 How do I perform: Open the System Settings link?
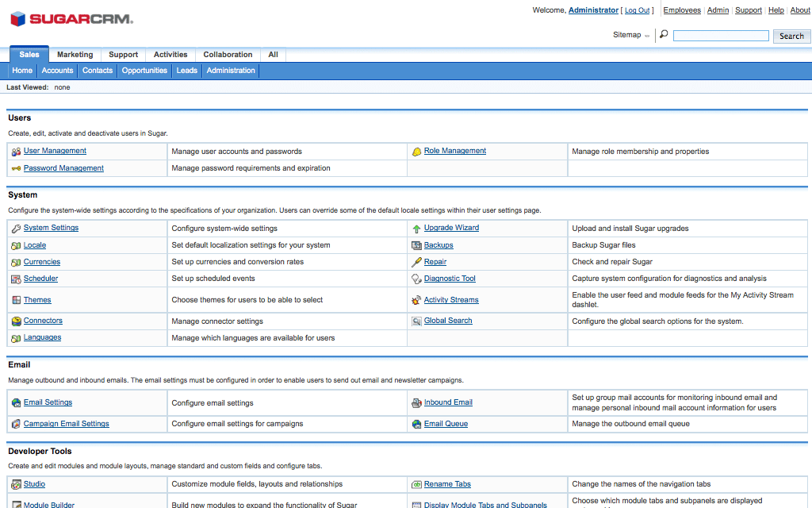pyautogui.click(x=51, y=228)
